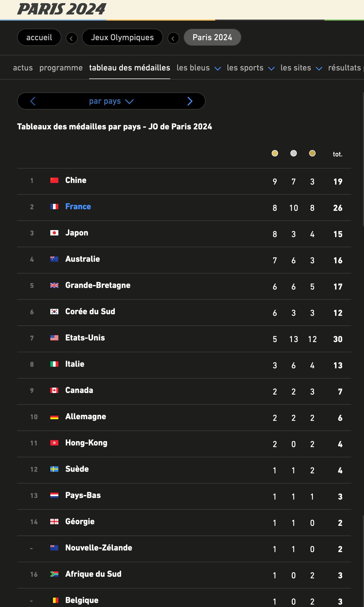Click the Japon flag icon

(54, 233)
